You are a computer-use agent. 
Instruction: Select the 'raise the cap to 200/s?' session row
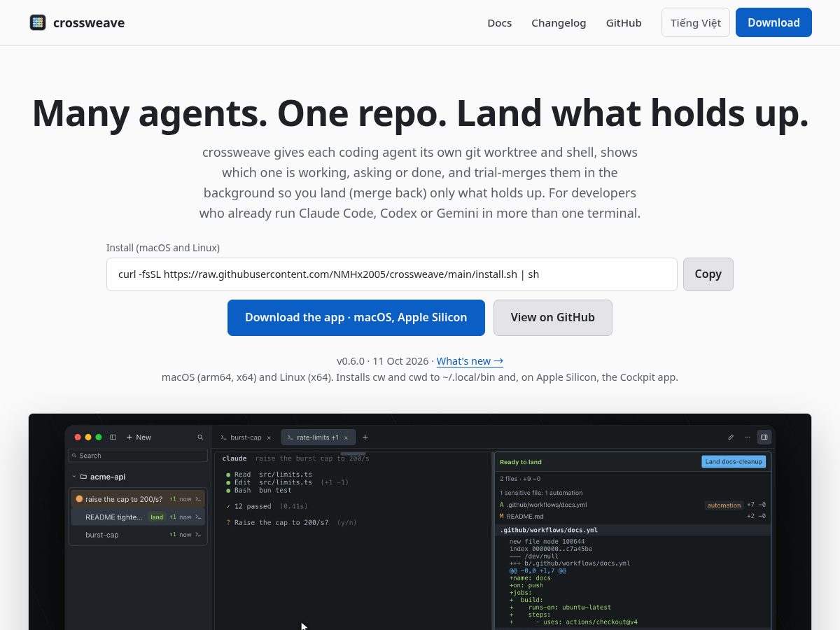pos(138,499)
